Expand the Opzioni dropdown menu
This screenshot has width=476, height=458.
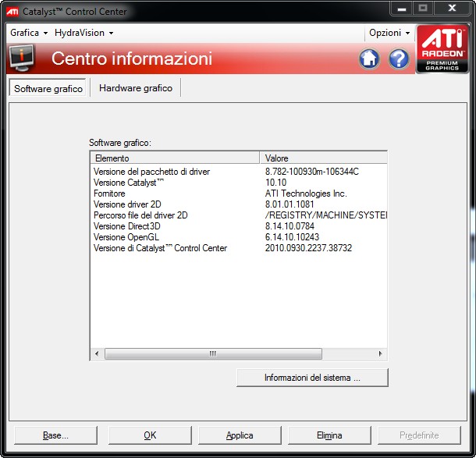389,33
